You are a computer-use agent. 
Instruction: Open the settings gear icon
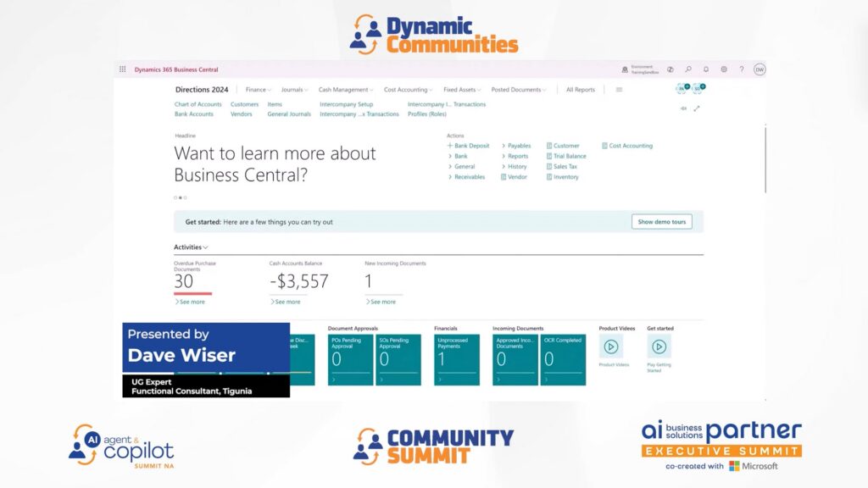[x=724, y=69]
